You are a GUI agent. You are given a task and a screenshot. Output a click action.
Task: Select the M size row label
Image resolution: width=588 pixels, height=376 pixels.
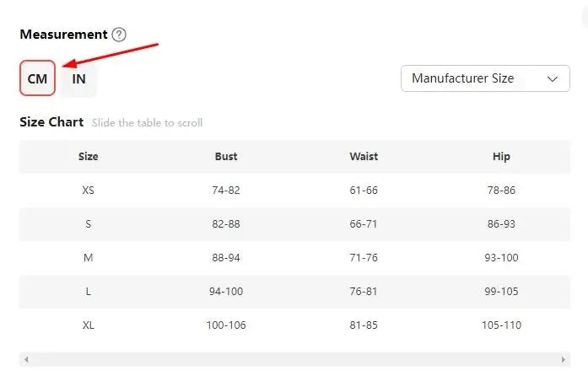pos(88,257)
